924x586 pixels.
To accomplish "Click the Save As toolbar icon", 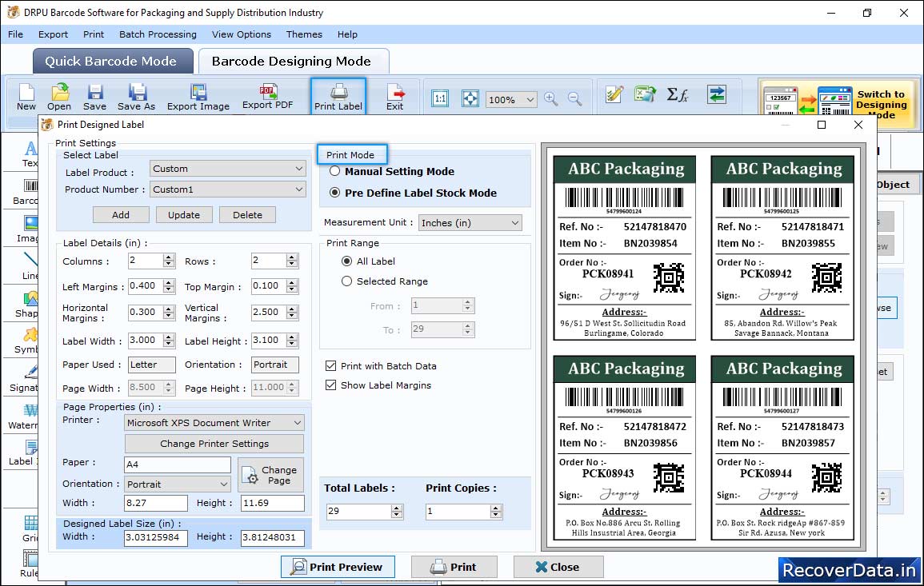I will tap(136, 97).
